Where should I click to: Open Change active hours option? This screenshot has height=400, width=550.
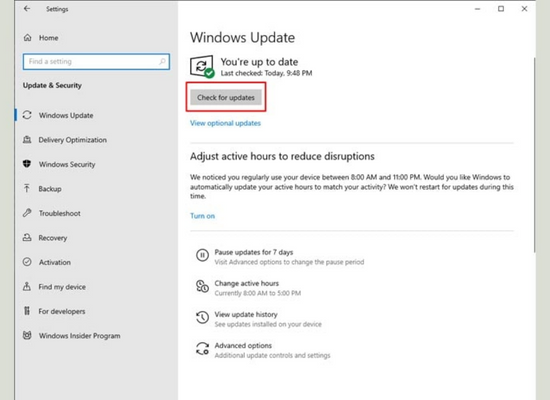[x=247, y=283]
